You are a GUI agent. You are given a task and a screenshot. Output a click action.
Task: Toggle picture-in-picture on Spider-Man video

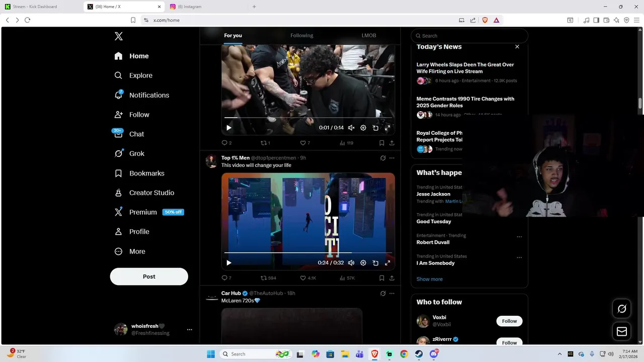pos(375,262)
